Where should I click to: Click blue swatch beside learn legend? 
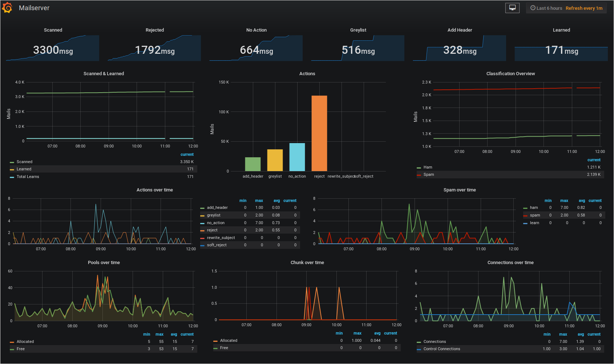pos(525,223)
